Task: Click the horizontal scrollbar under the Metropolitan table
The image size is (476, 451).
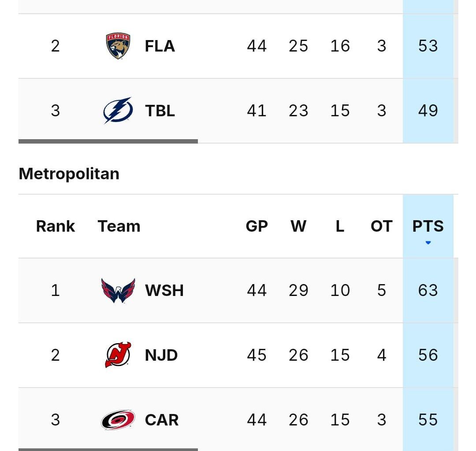Action: 107,449
